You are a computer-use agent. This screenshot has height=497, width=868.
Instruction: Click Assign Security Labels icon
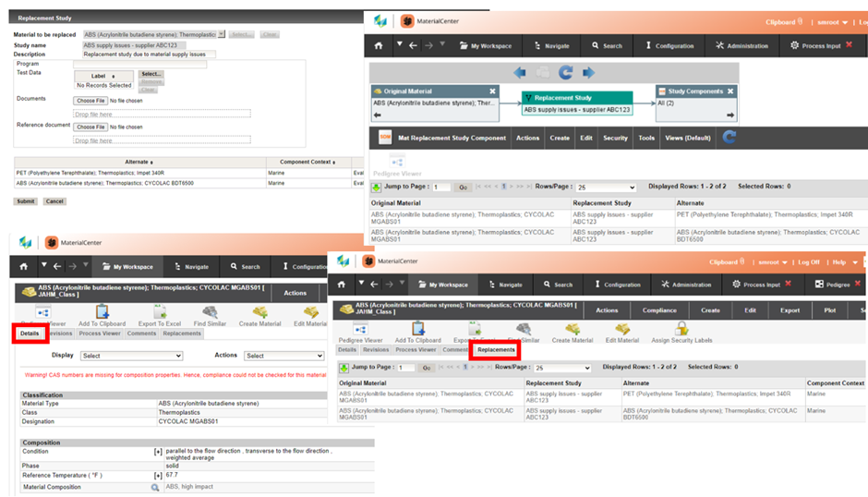tap(681, 333)
